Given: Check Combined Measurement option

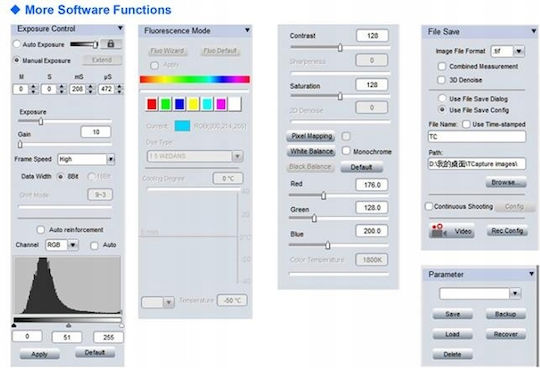Looking at the screenshot, I should pos(442,66).
